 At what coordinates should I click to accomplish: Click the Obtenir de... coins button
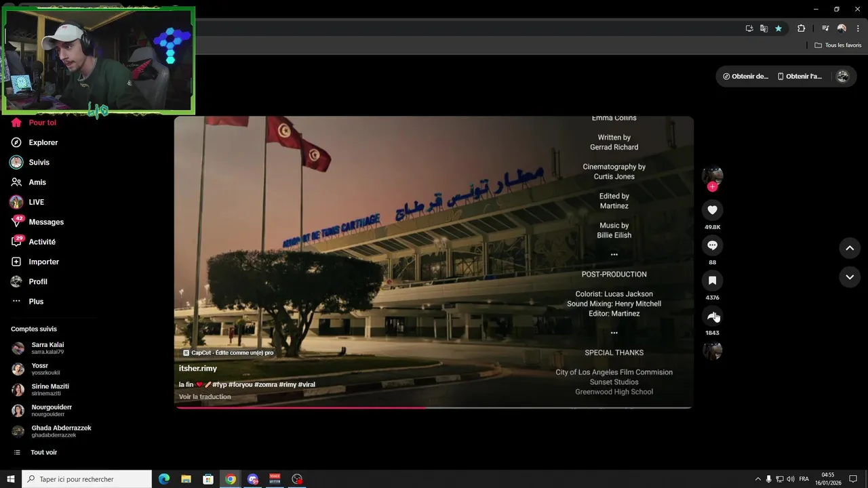coord(745,77)
